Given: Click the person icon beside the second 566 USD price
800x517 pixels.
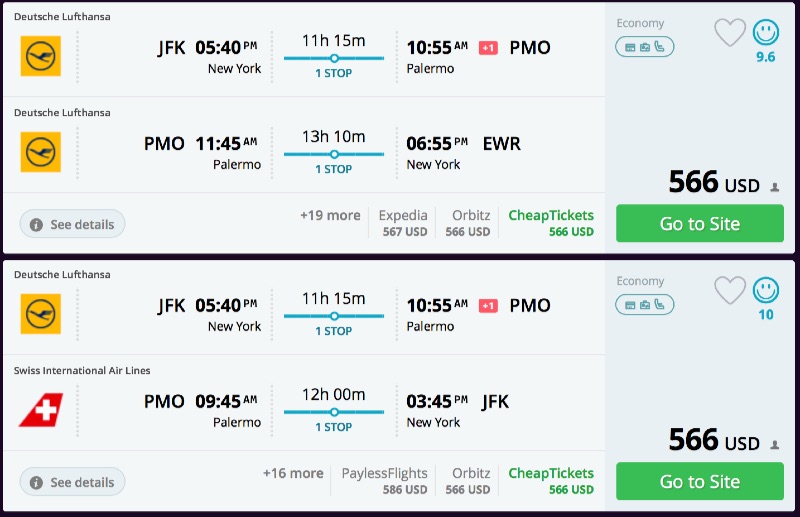Looking at the screenshot, I should coord(774,445).
